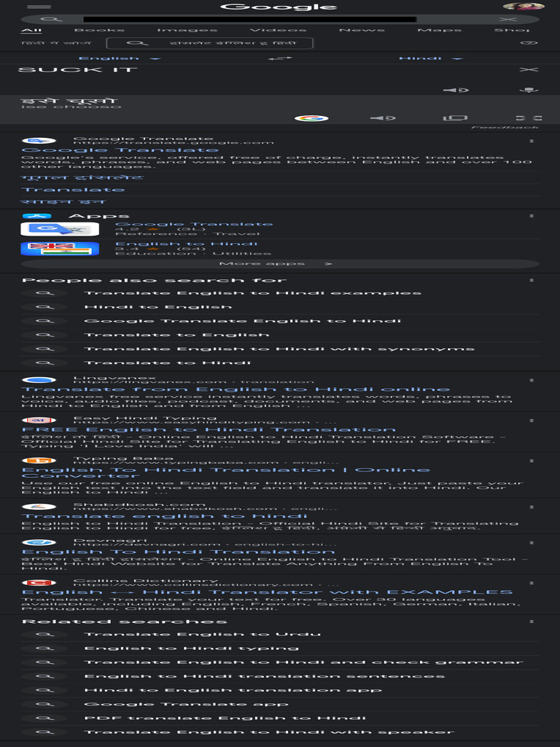Open FREE English to Hindi Translation link
This screenshot has height=747, width=560.
coord(209,430)
